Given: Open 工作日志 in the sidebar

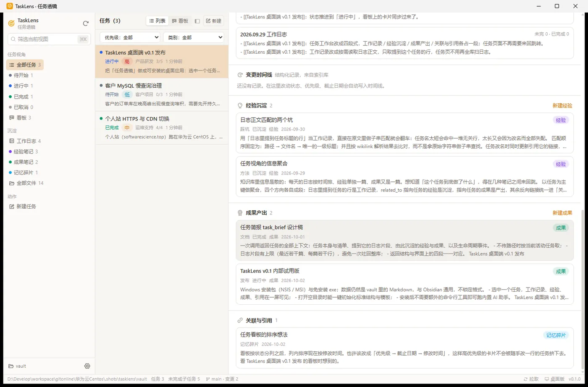Looking at the screenshot, I should (25, 141).
